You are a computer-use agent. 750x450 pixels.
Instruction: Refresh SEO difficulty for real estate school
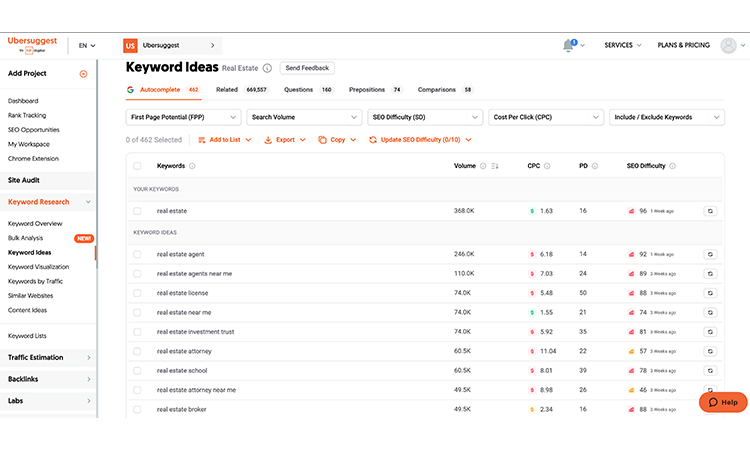710,371
